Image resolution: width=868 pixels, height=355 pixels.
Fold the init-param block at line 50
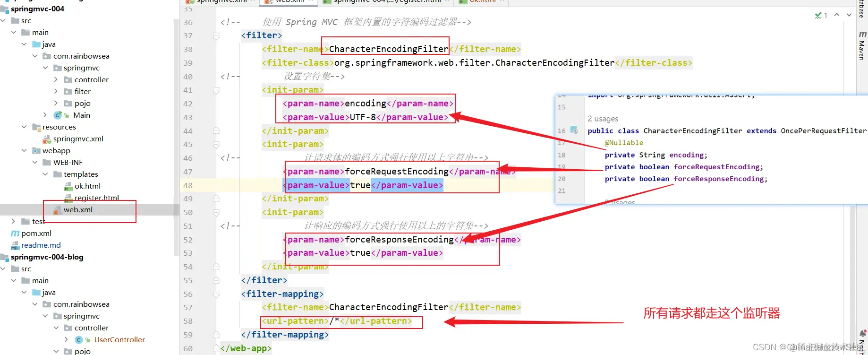point(216,212)
